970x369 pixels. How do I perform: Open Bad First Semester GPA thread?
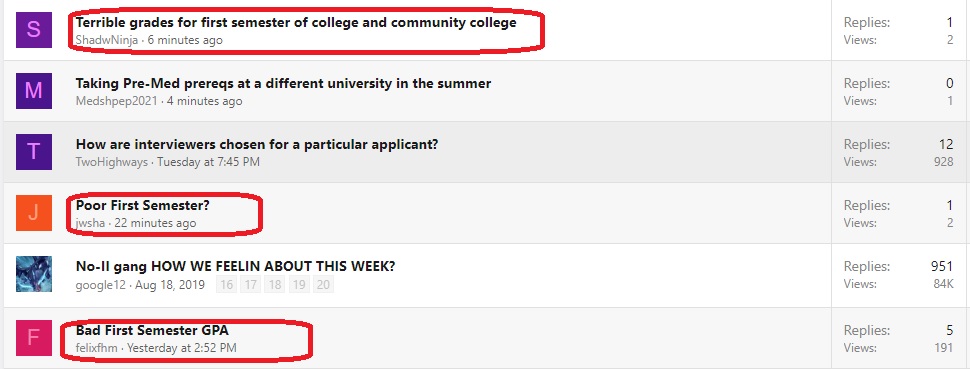click(152, 330)
